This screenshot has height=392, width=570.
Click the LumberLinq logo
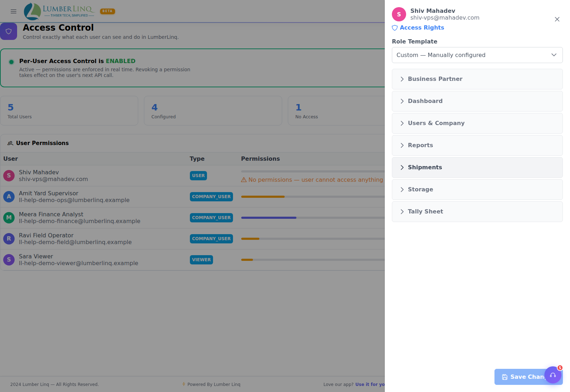click(59, 11)
